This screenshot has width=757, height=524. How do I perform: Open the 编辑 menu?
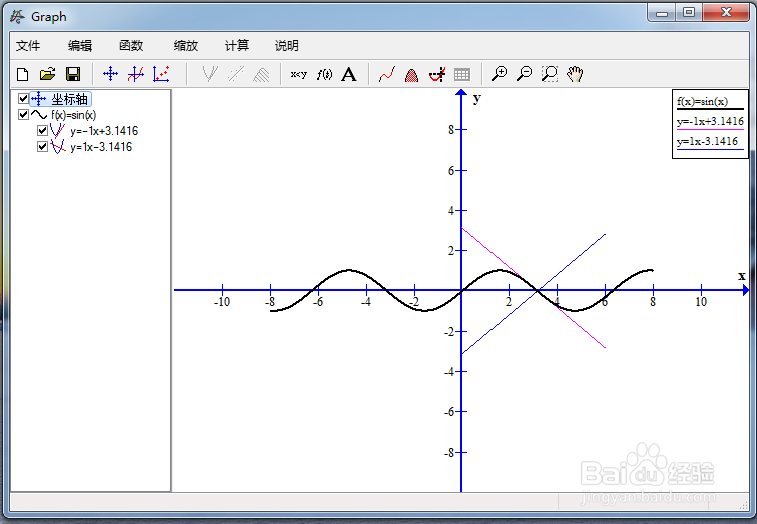(80, 46)
